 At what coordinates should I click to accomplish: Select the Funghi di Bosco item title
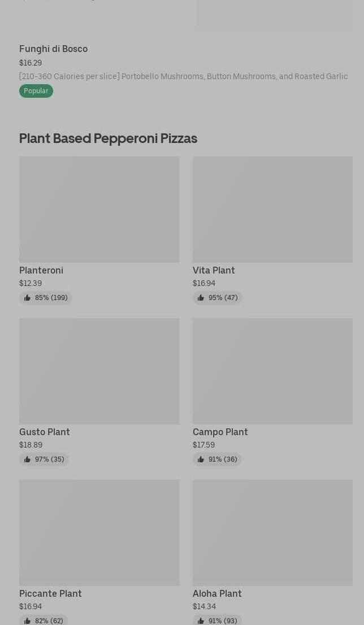(53, 49)
